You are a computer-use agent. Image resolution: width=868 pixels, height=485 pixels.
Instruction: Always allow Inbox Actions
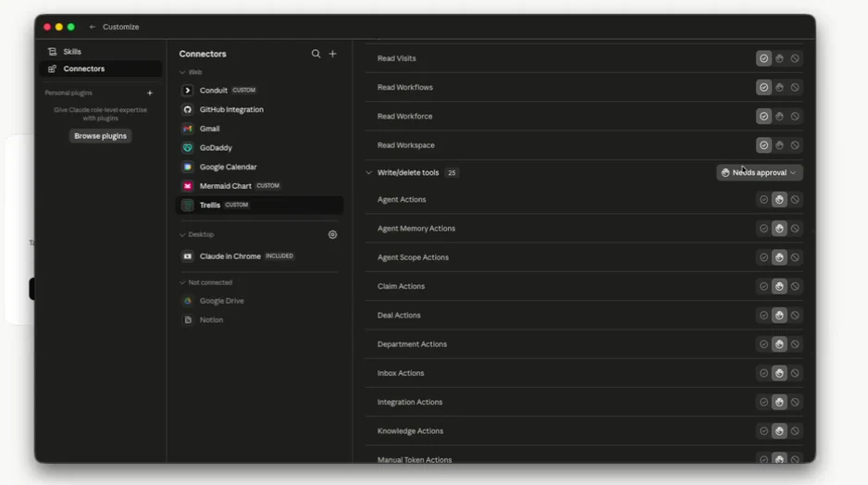click(763, 373)
